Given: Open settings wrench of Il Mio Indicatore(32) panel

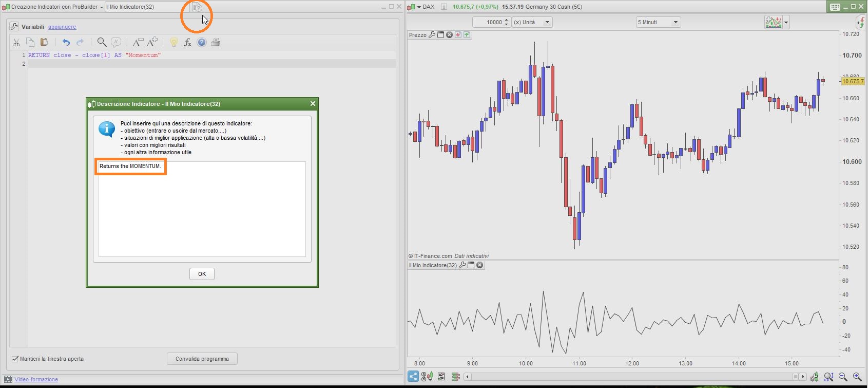Looking at the screenshot, I should pyautogui.click(x=462, y=265).
